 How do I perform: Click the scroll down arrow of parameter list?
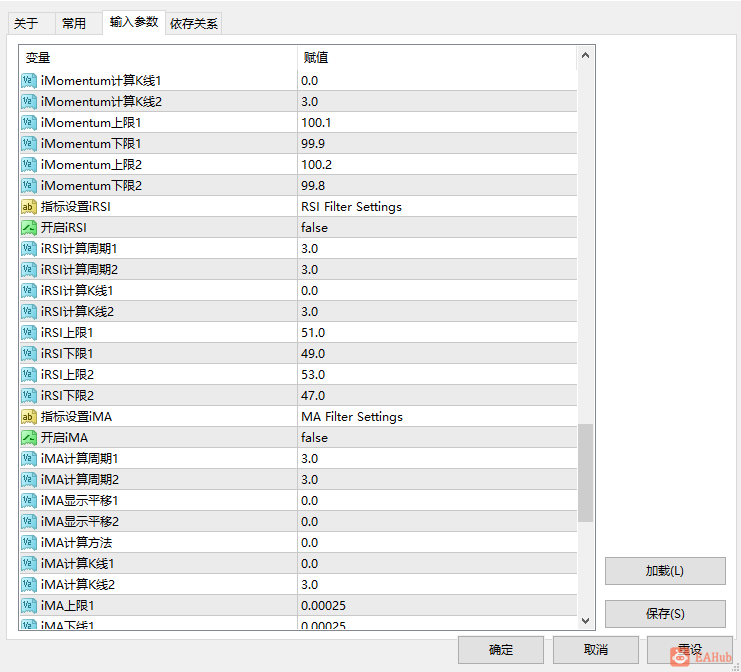tap(586, 620)
